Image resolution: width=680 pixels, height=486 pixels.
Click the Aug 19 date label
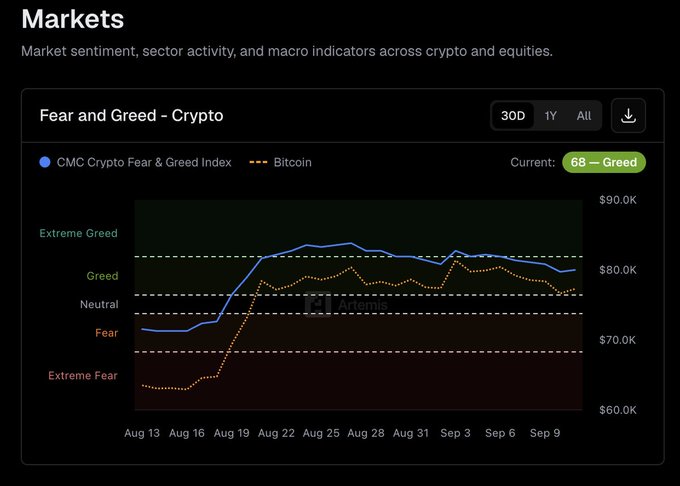coord(232,433)
